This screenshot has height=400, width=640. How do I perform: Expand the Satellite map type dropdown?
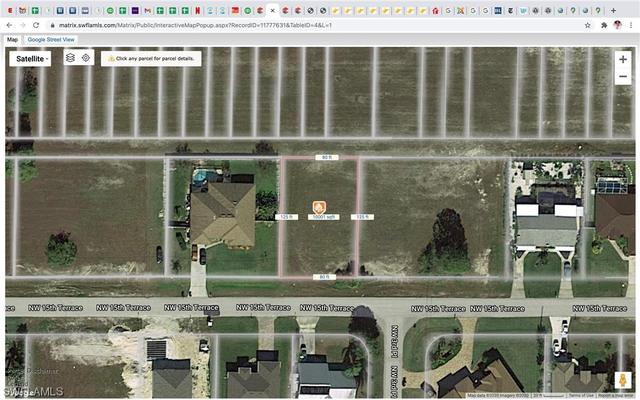[x=31, y=58]
